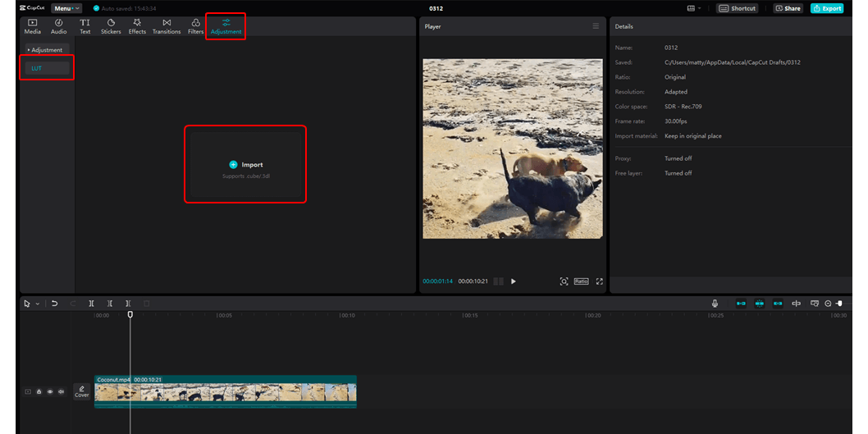Open the Filters panel
The width and height of the screenshot is (868, 434).
[195, 26]
